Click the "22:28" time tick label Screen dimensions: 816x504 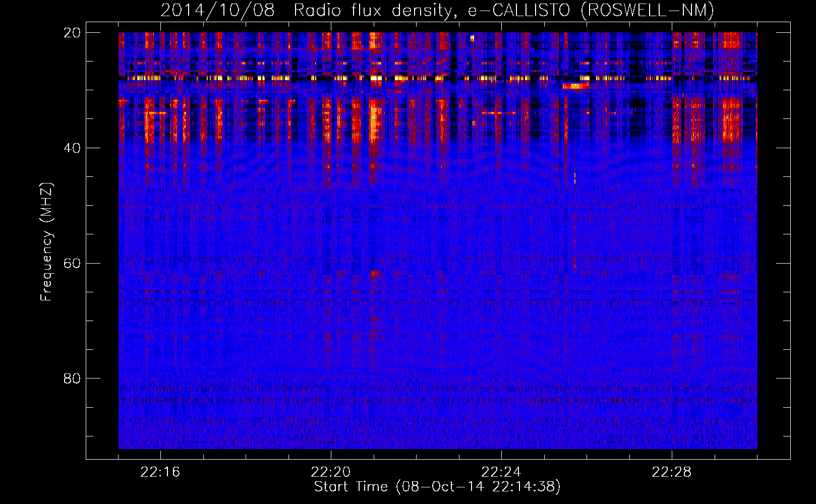tap(672, 472)
